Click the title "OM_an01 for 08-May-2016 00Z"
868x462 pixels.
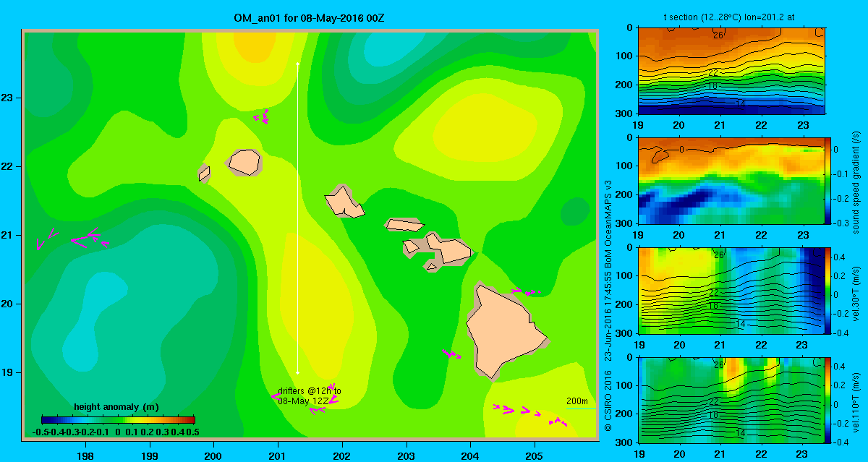308,17
